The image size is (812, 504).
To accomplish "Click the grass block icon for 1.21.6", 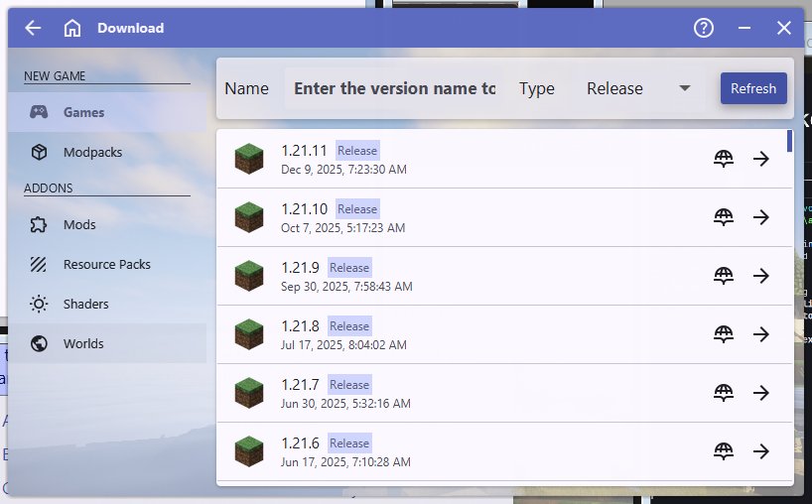I will 249,450.
